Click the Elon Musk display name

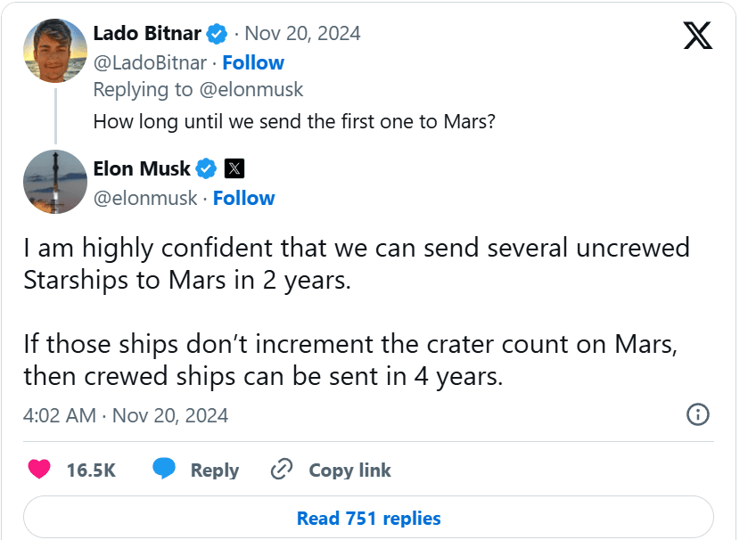pos(142,168)
